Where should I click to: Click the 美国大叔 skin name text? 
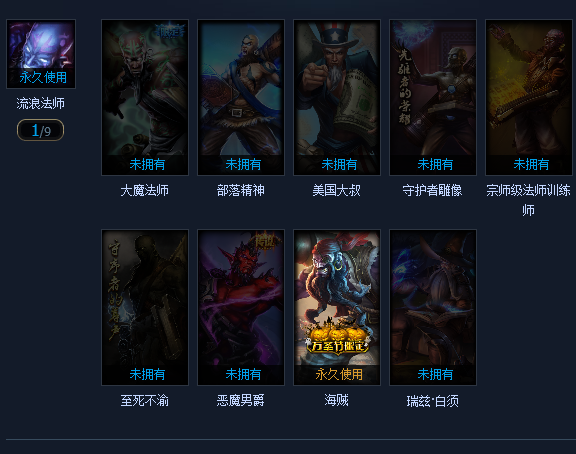(336, 190)
